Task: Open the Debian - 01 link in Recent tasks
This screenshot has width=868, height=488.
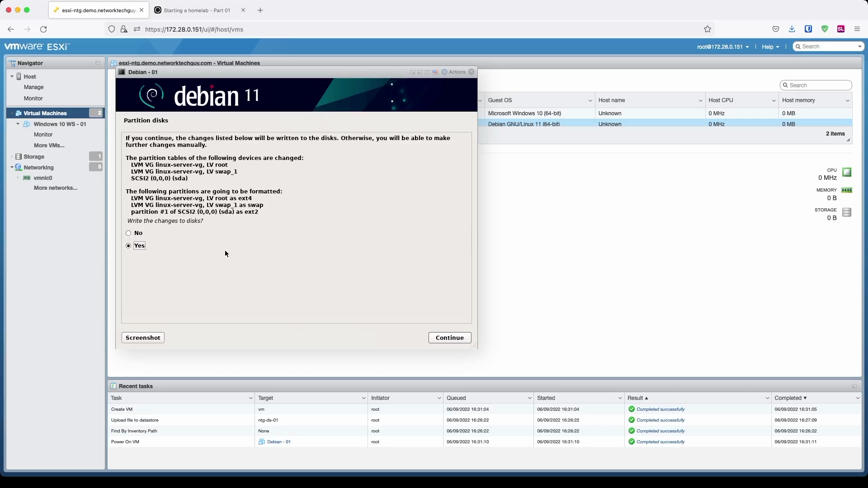Action: click(x=279, y=442)
